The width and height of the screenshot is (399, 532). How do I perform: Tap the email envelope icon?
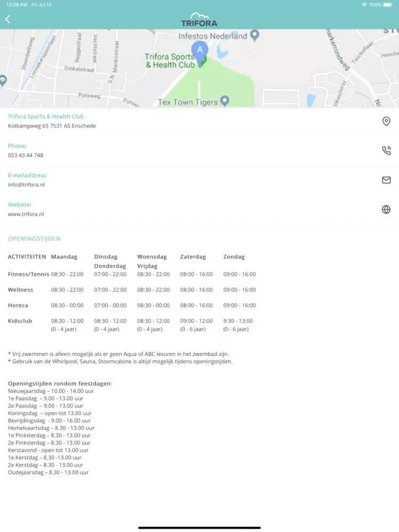pos(386,180)
